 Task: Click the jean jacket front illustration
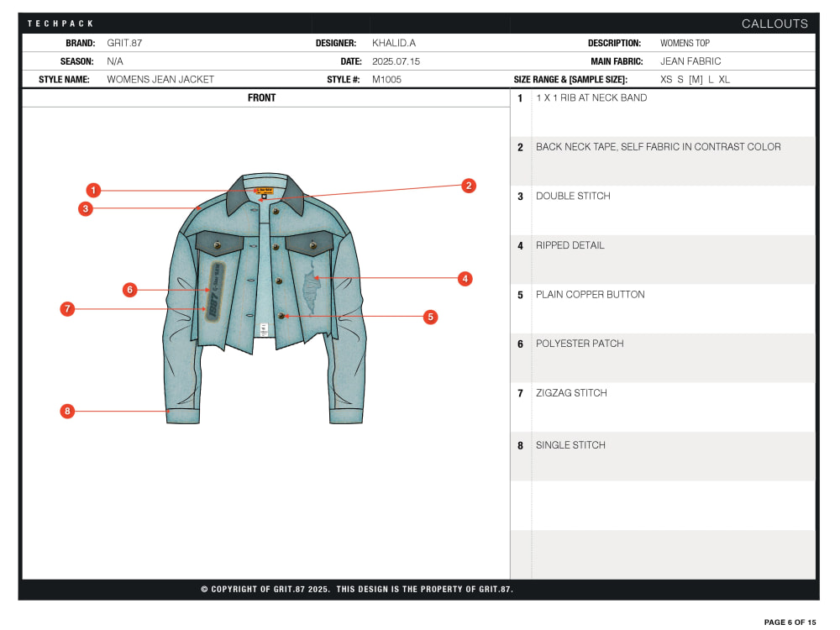click(265, 298)
